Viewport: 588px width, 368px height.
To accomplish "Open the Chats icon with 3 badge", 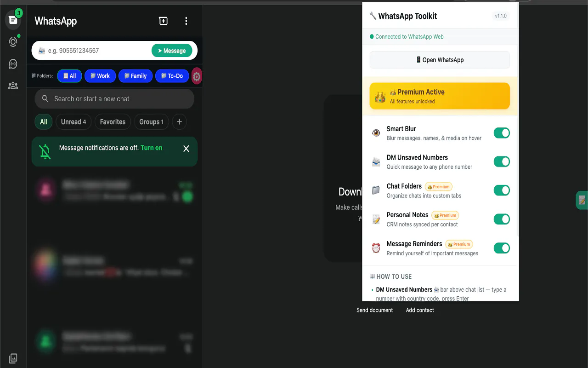I will click(13, 20).
